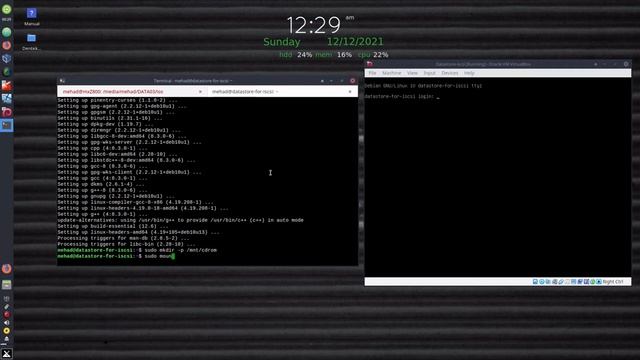Click the USB indicator in VirtualBox status bar

(x=561, y=282)
